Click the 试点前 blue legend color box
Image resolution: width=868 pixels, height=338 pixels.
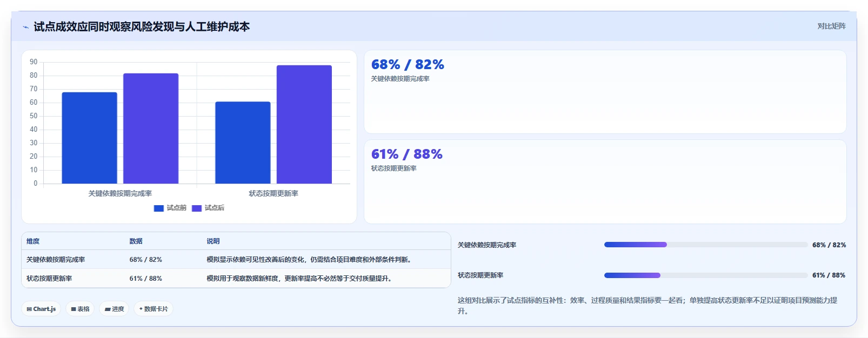159,208
